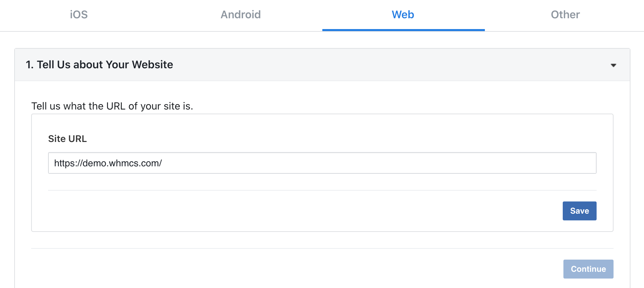Click the blank area left of the Save button
Image resolution: width=644 pixels, height=288 pixels.
(x=305, y=211)
